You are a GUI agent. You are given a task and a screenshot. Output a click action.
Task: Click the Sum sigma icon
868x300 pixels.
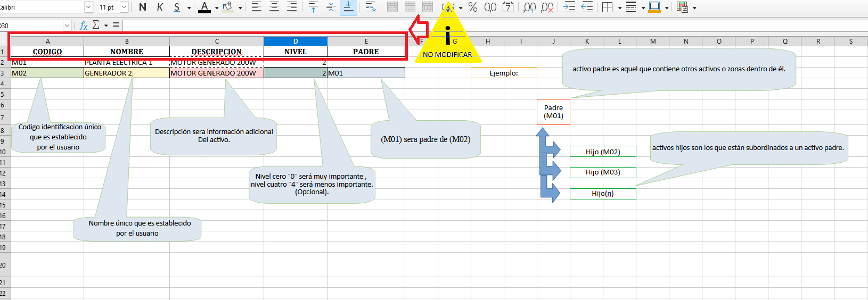pyautogui.click(x=96, y=25)
